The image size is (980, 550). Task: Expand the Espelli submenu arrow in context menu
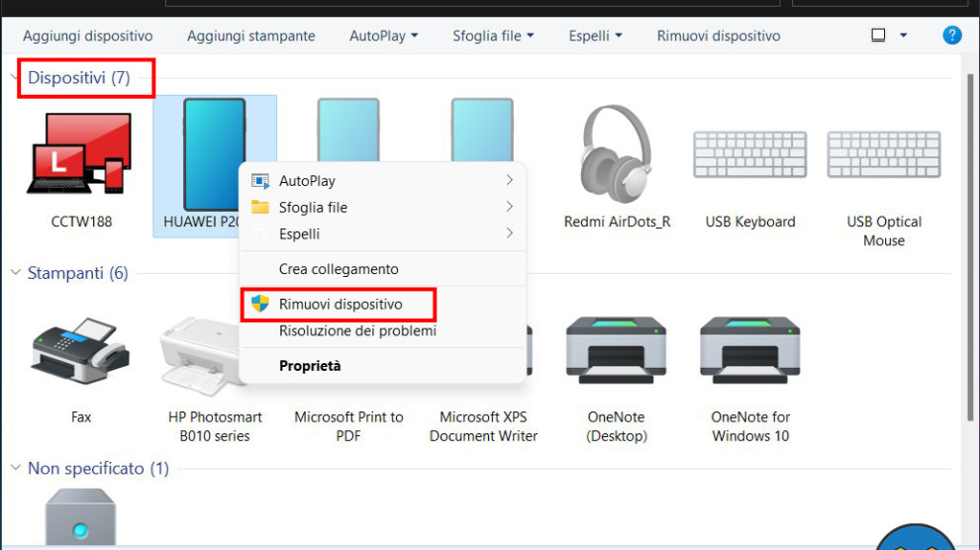(510, 233)
